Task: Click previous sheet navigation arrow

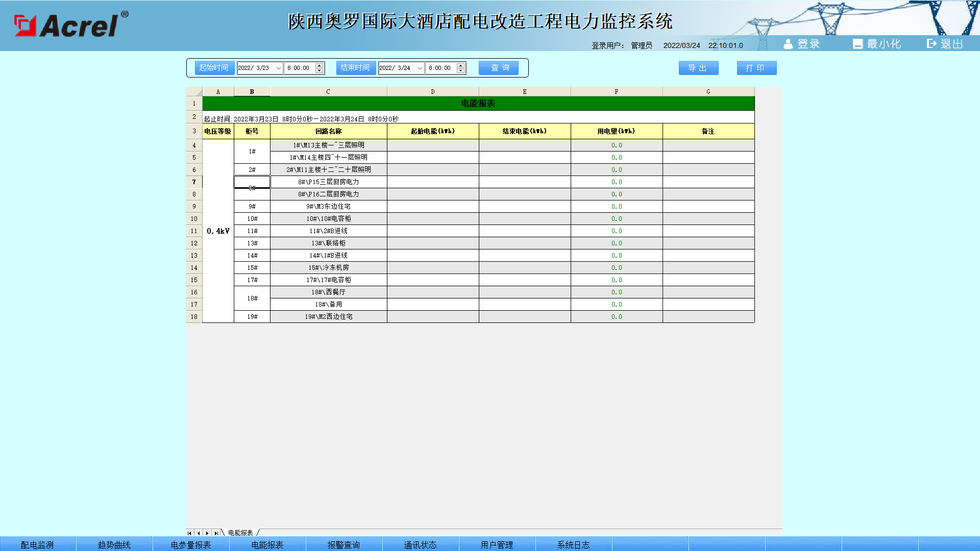Action: (198, 533)
